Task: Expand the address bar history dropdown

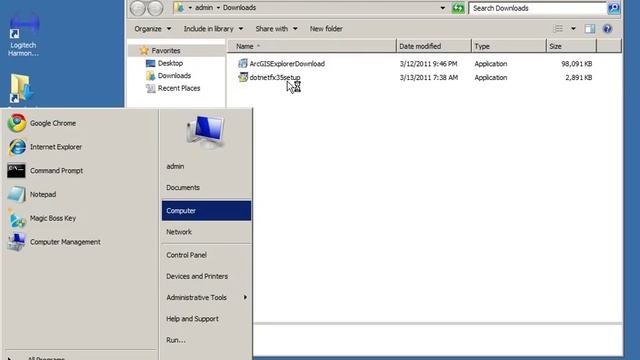Action: pos(443,8)
